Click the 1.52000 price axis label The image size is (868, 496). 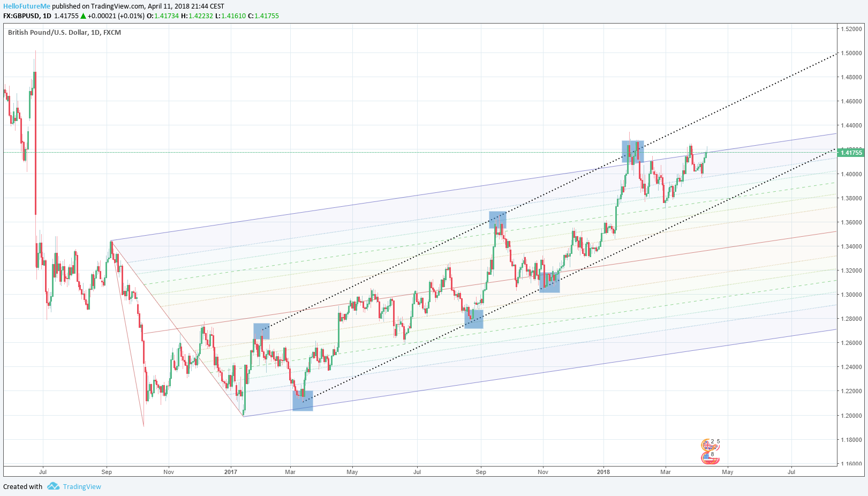click(x=851, y=29)
